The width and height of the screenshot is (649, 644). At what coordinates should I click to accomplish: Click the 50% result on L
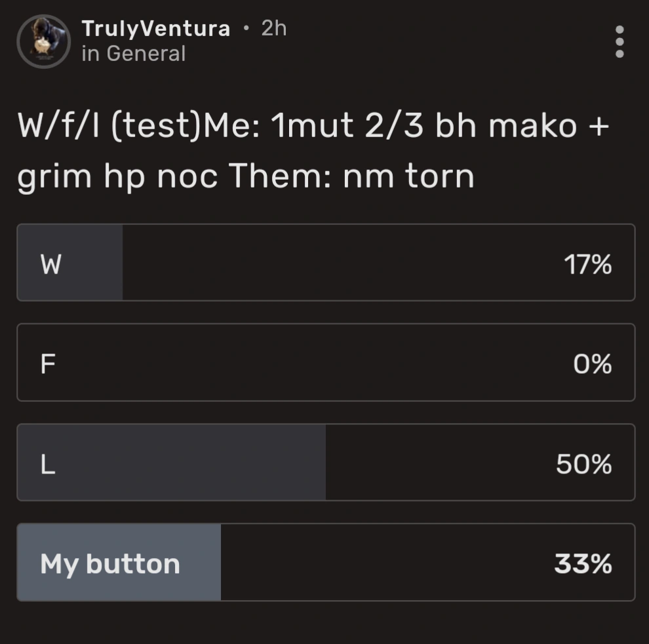[x=583, y=464]
